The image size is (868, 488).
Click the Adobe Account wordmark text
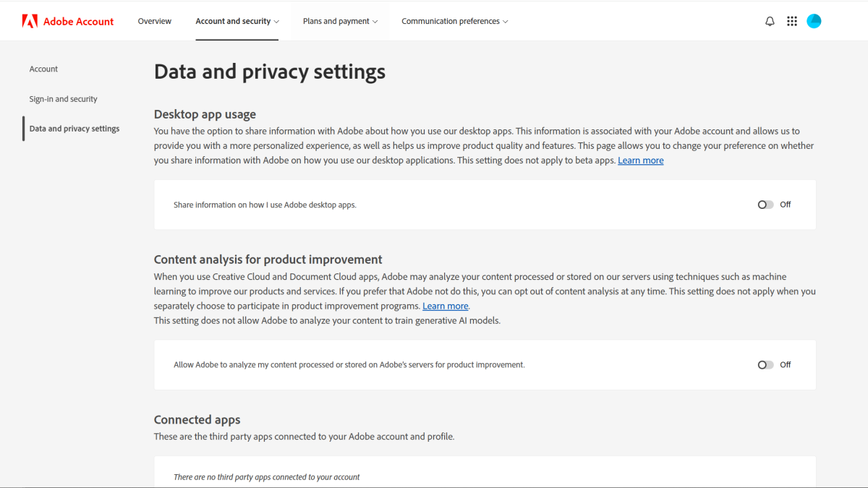point(78,22)
